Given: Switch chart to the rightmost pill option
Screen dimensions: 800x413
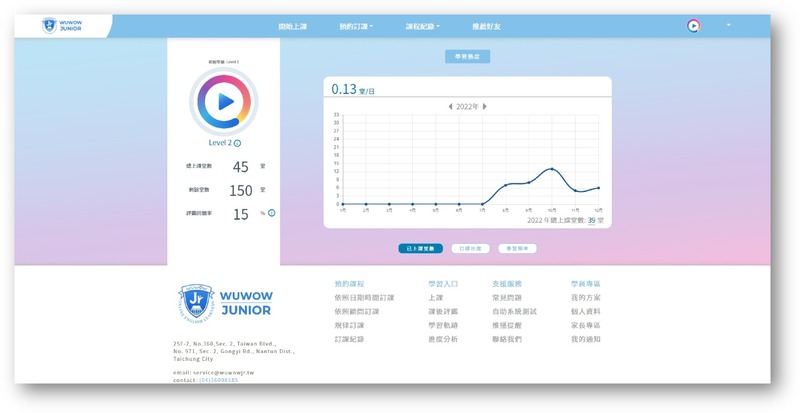Looking at the screenshot, I should 517,248.
